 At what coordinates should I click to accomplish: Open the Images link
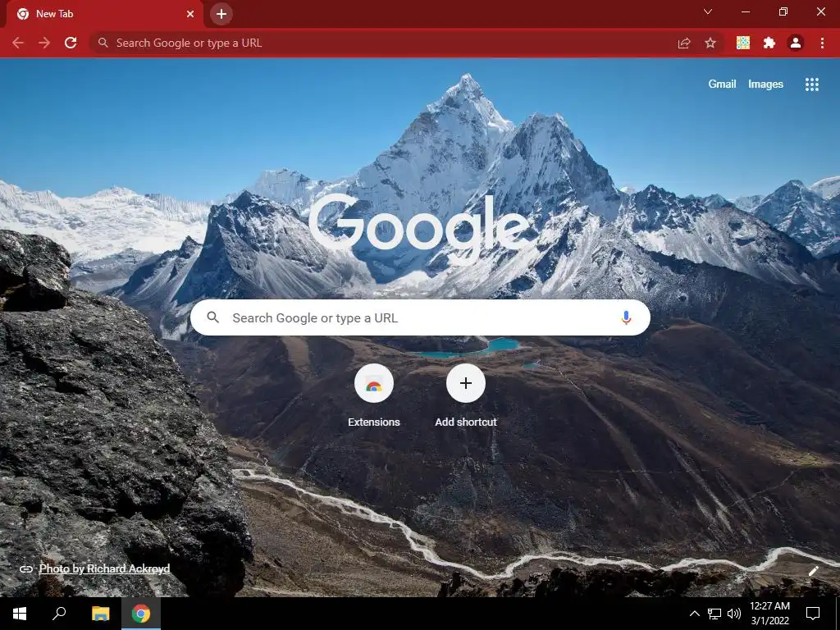pos(765,84)
